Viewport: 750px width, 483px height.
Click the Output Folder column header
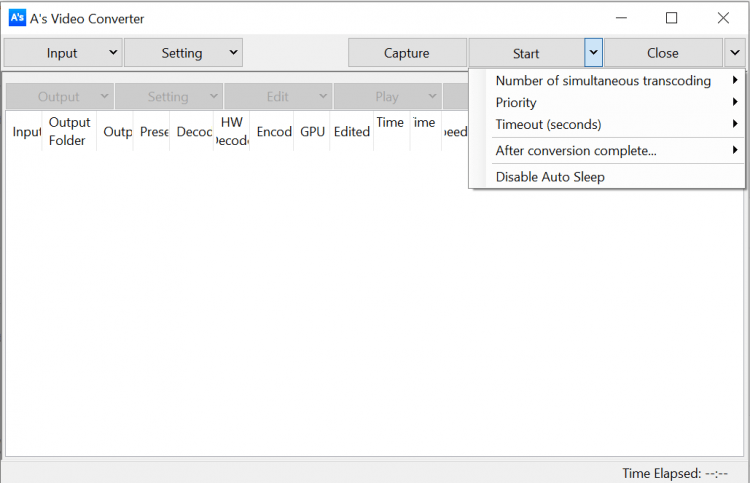tap(69, 132)
